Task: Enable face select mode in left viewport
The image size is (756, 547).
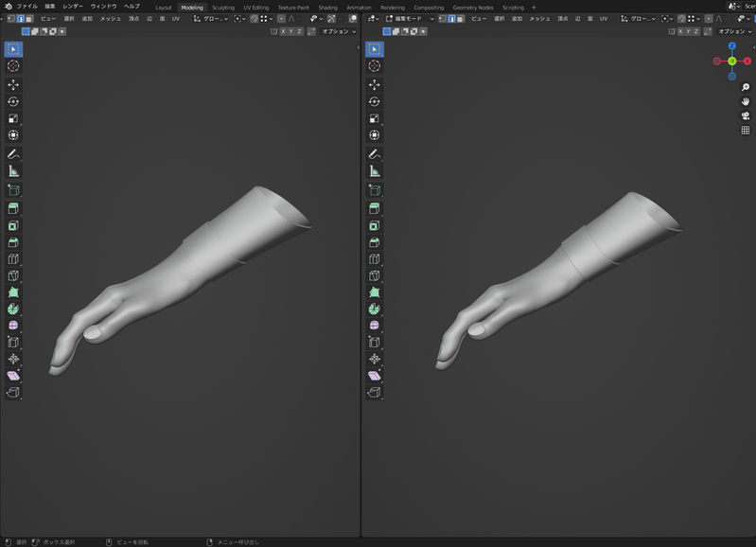Action: click(x=29, y=19)
